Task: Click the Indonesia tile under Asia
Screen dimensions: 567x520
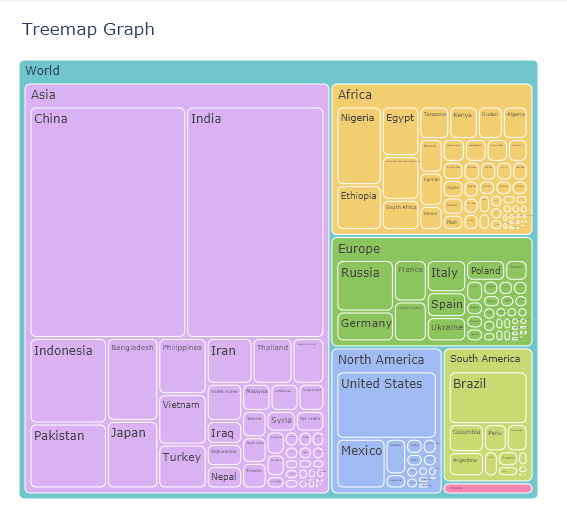Action: point(68,381)
